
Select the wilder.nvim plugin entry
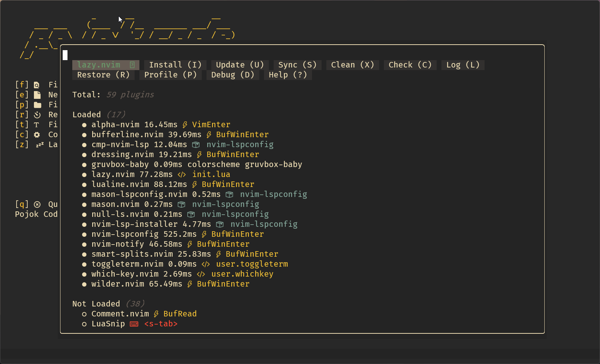point(118,284)
